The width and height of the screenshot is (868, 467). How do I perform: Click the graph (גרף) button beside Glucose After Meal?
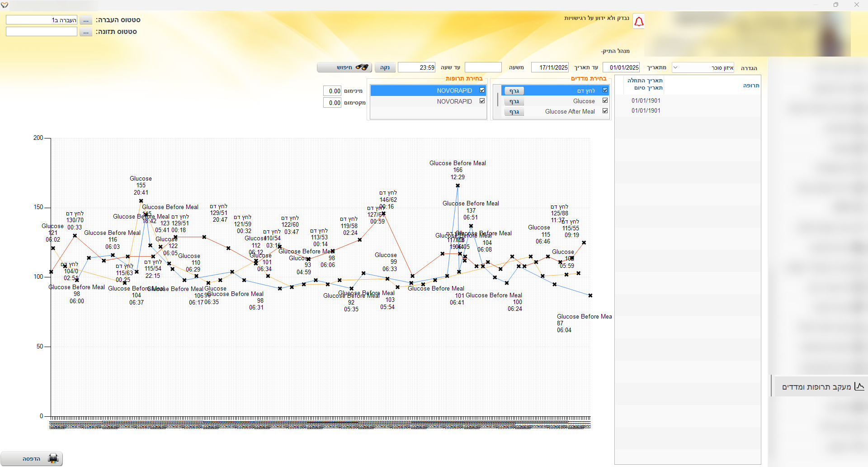click(514, 112)
